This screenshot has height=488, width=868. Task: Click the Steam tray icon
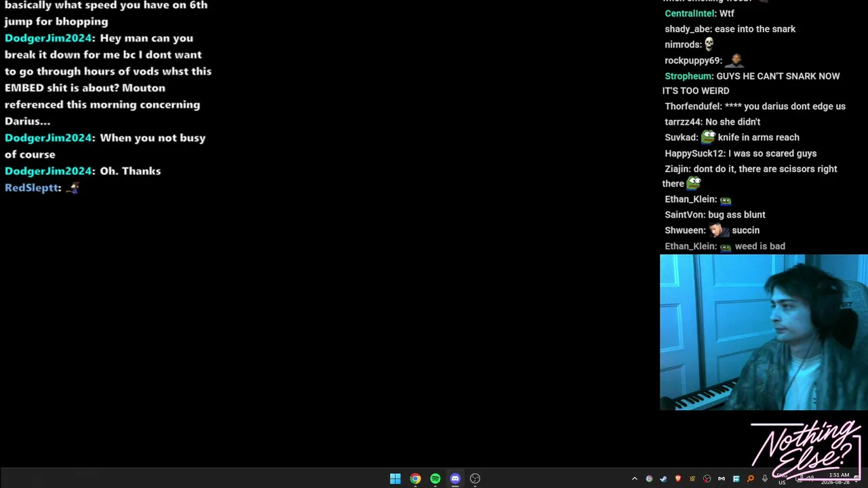(x=663, y=479)
